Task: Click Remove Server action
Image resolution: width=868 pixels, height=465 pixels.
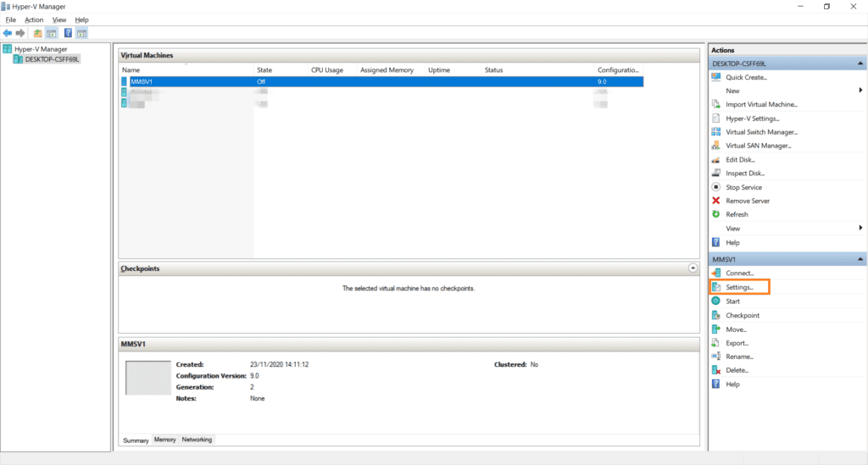Action: tap(748, 201)
